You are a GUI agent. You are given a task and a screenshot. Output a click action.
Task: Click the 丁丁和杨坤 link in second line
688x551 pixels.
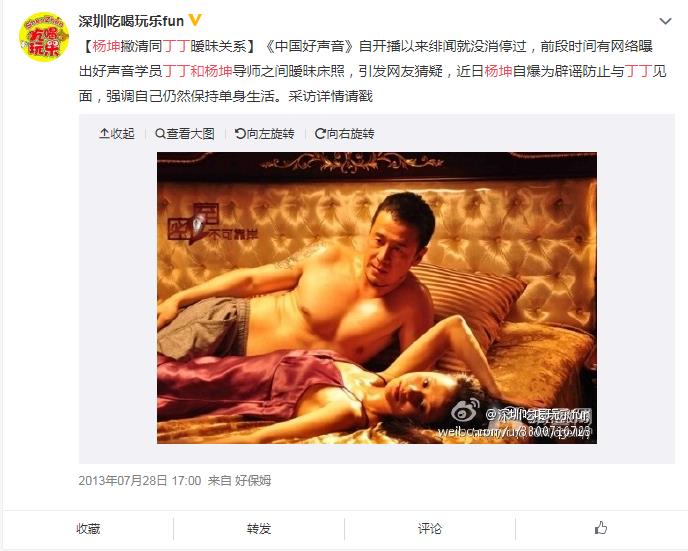pyautogui.click(x=197, y=71)
